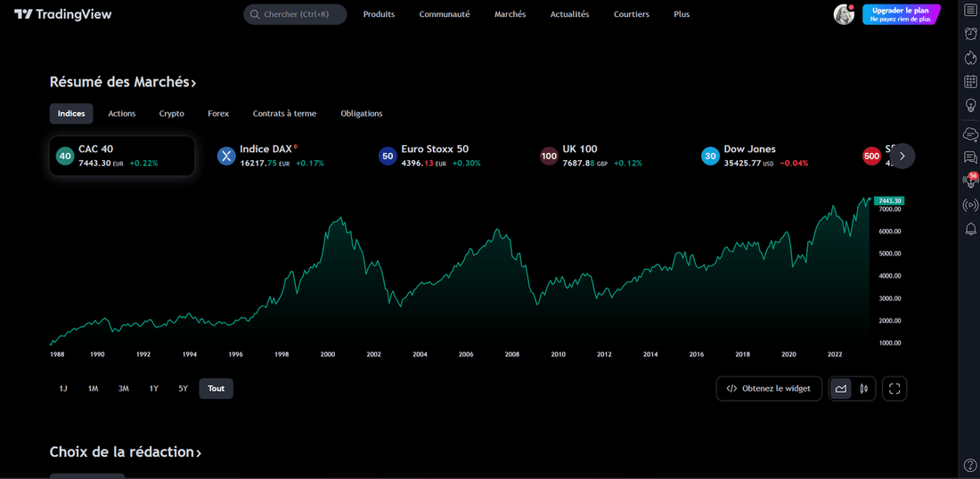Click the 7443.30 price label on chart
The height and width of the screenshot is (479, 980).
point(888,201)
